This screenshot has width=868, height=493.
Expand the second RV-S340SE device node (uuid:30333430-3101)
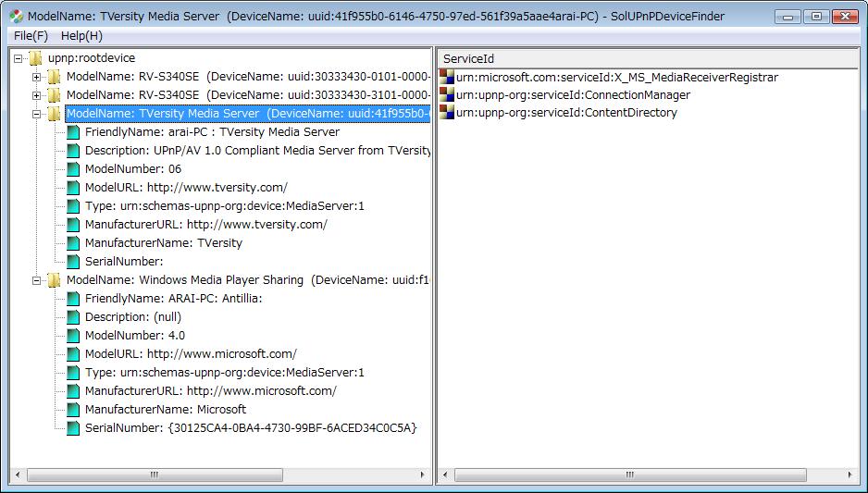tap(36, 95)
